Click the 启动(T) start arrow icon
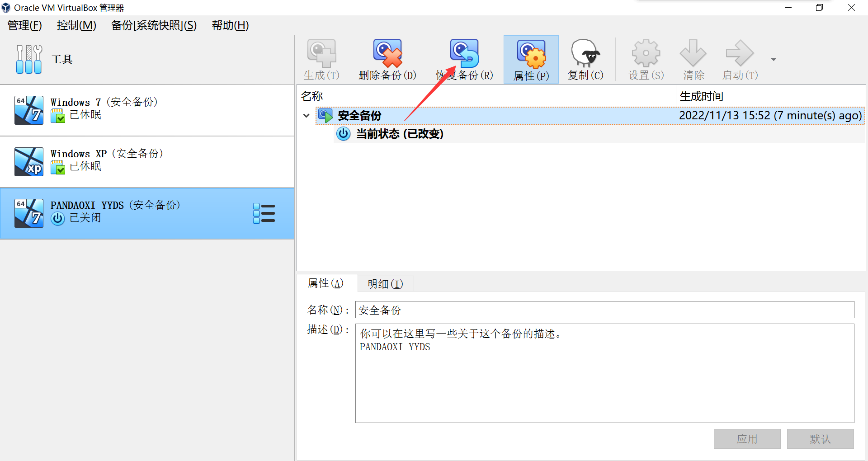 point(740,53)
